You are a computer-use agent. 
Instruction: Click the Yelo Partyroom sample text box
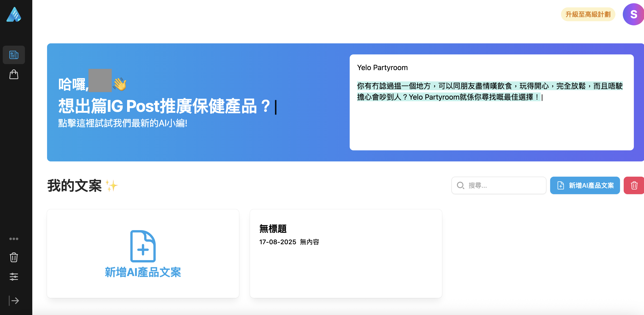click(x=491, y=102)
